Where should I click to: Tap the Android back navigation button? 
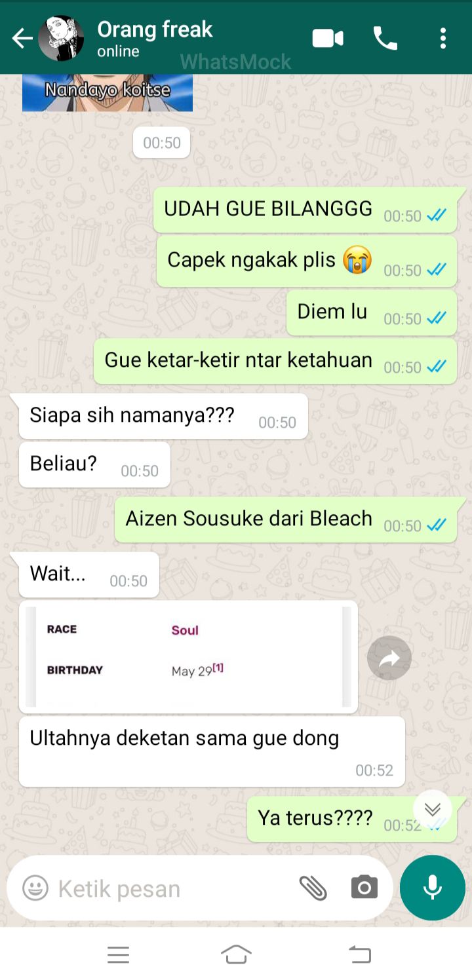[x=360, y=954]
